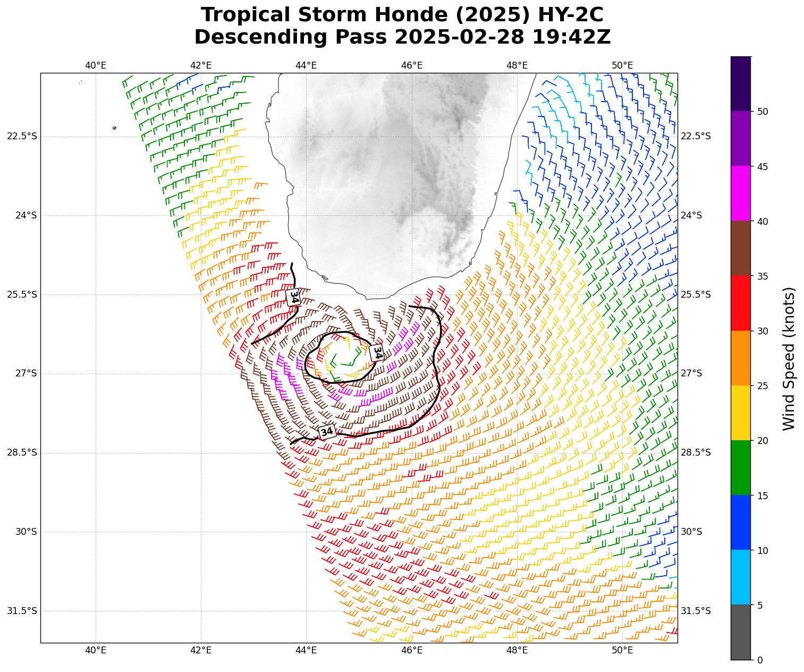Select the gray 0–5 knot colorbar segment

pyautogui.click(x=740, y=632)
